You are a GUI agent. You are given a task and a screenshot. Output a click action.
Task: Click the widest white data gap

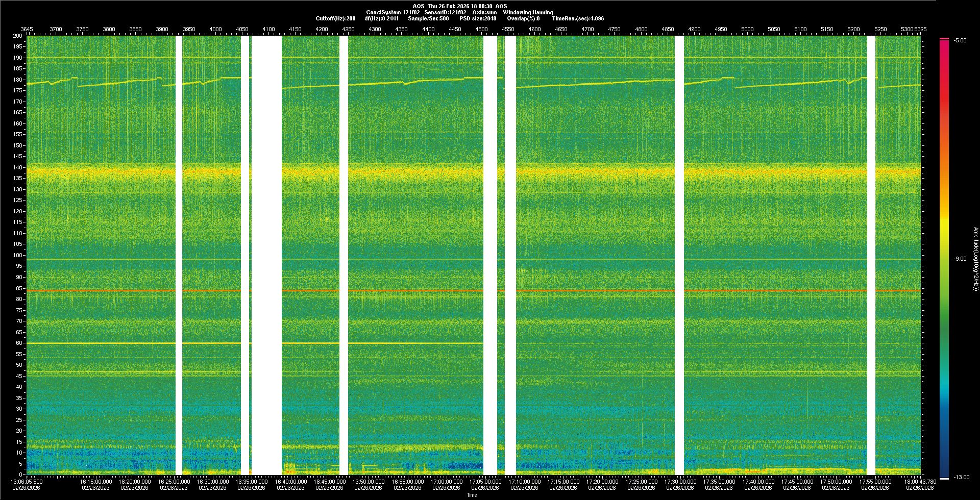[266, 255]
